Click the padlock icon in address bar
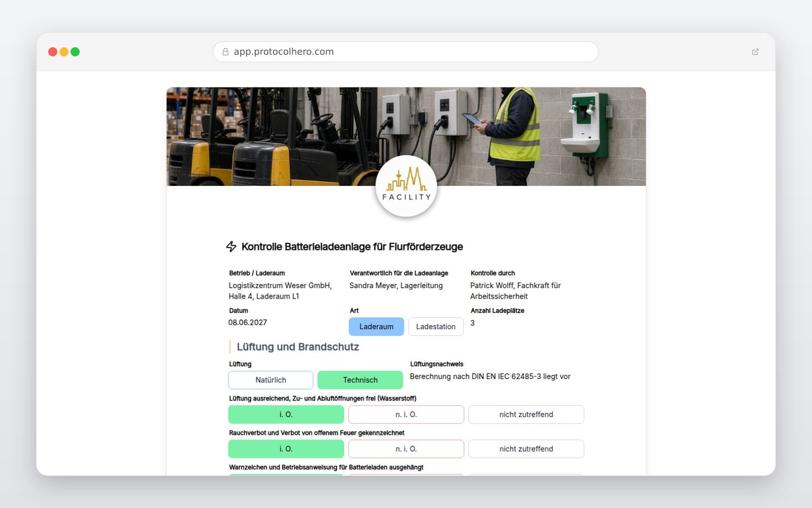Image resolution: width=812 pixels, height=508 pixels. pyautogui.click(x=225, y=52)
